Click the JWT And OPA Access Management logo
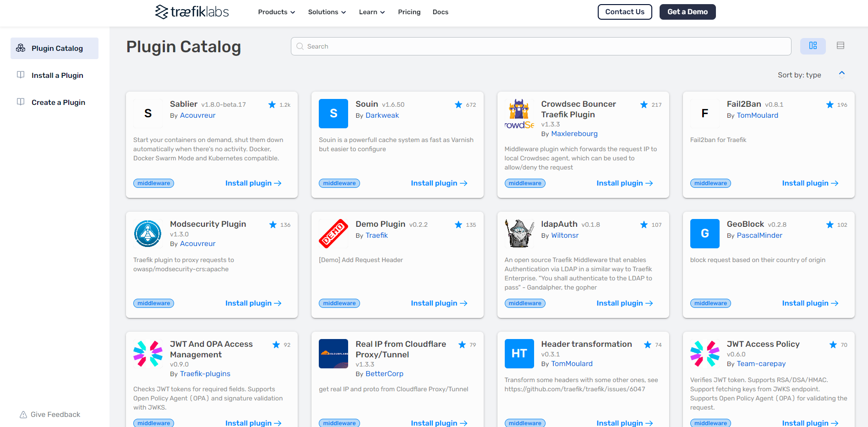This screenshot has width=868, height=427. tap(148, 354)
